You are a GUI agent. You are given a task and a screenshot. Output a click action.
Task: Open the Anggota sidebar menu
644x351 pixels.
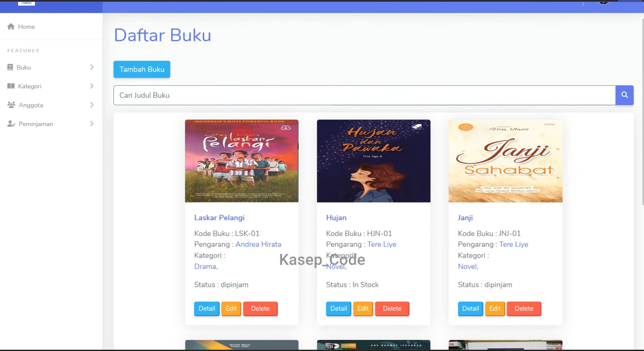click(51, 105)
